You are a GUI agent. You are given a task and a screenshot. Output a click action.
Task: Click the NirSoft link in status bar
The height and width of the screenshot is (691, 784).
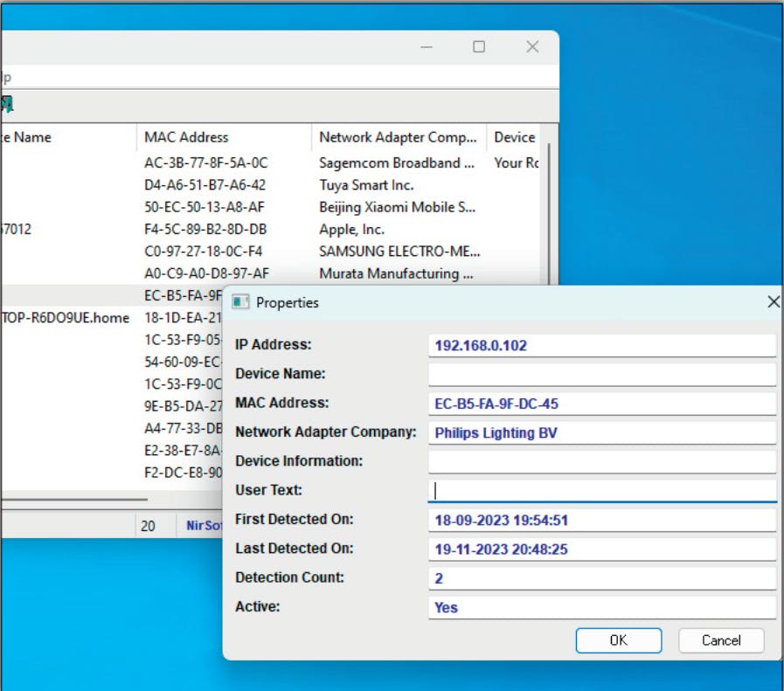(x=204, y=526)
